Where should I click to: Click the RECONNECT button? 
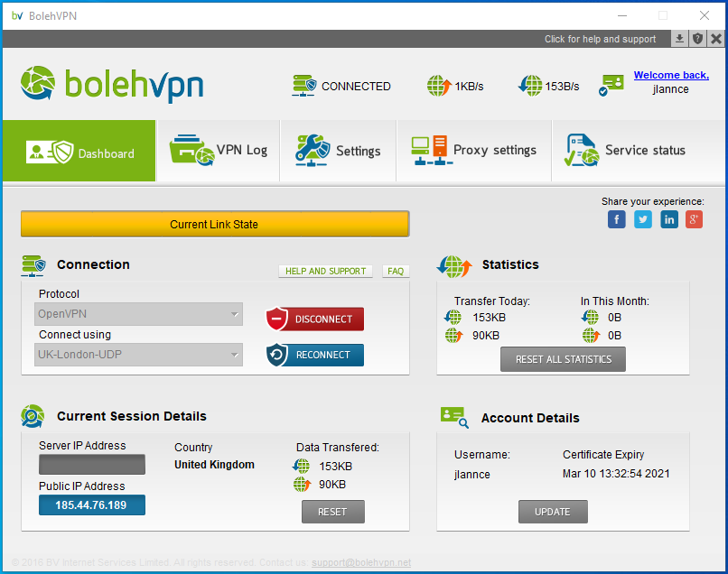(x=315, y=355)
